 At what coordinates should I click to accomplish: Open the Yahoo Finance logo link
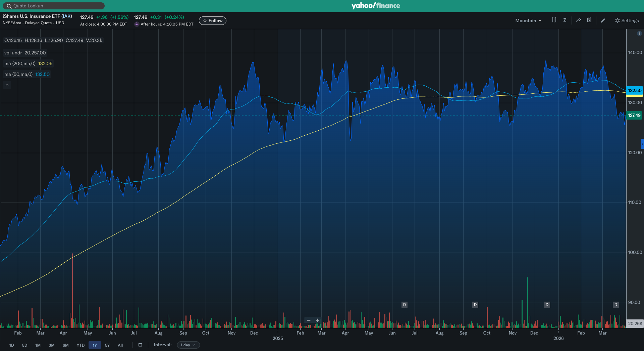[376, 6]
